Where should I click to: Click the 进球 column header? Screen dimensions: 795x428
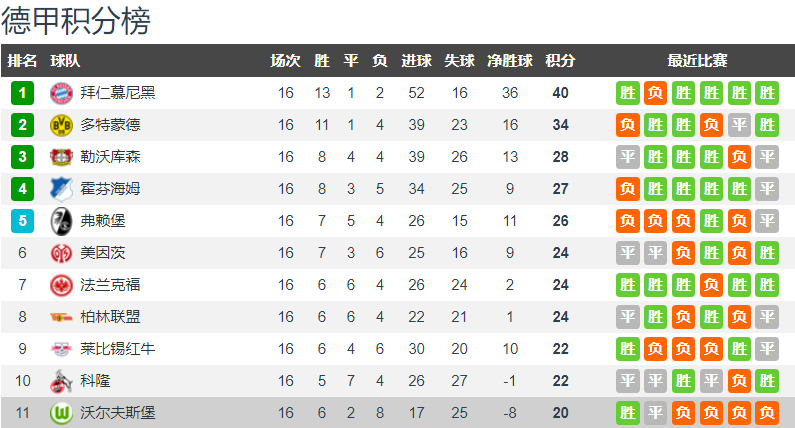(416, 61)
